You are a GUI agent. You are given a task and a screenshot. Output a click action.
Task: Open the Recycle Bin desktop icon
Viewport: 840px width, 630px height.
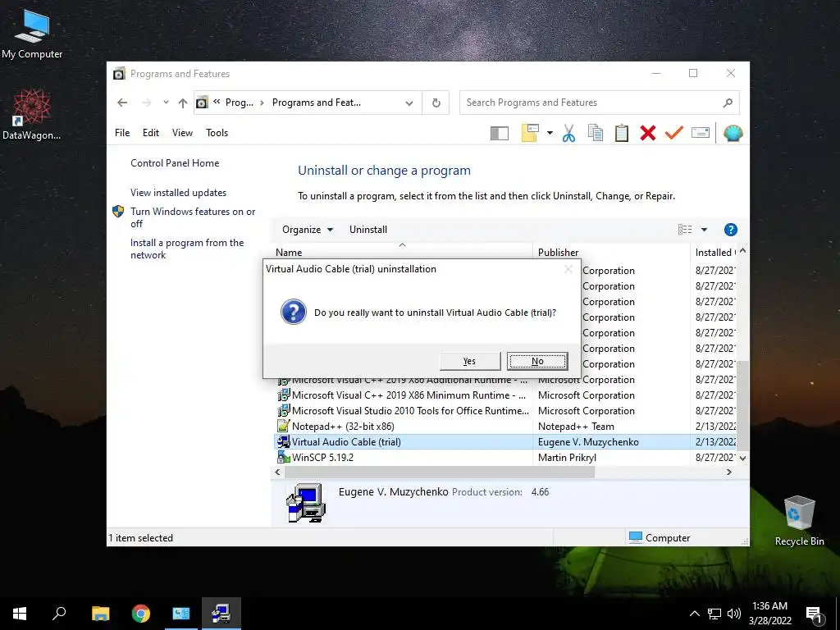point(799,521)
